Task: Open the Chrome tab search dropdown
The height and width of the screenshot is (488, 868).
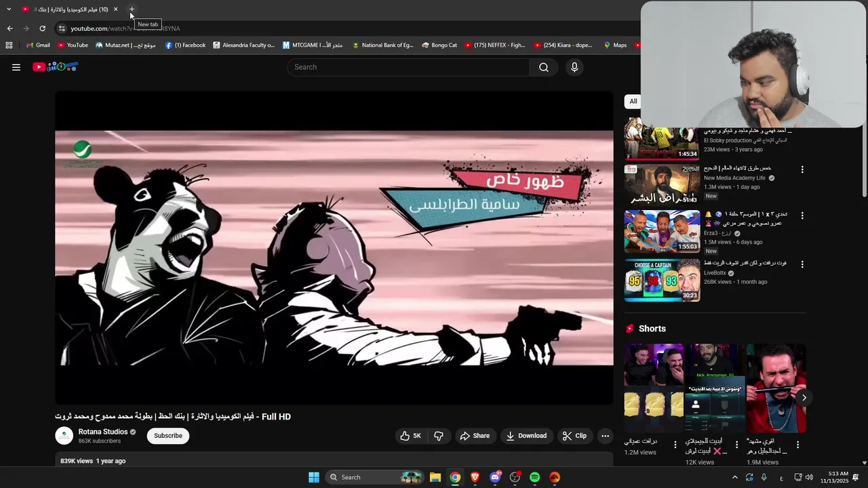Action: pos(9,9)
